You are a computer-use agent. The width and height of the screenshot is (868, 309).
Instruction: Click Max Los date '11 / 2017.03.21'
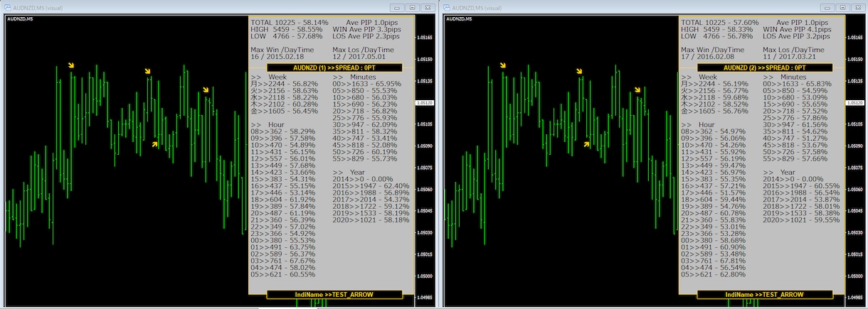coord(790,57)
